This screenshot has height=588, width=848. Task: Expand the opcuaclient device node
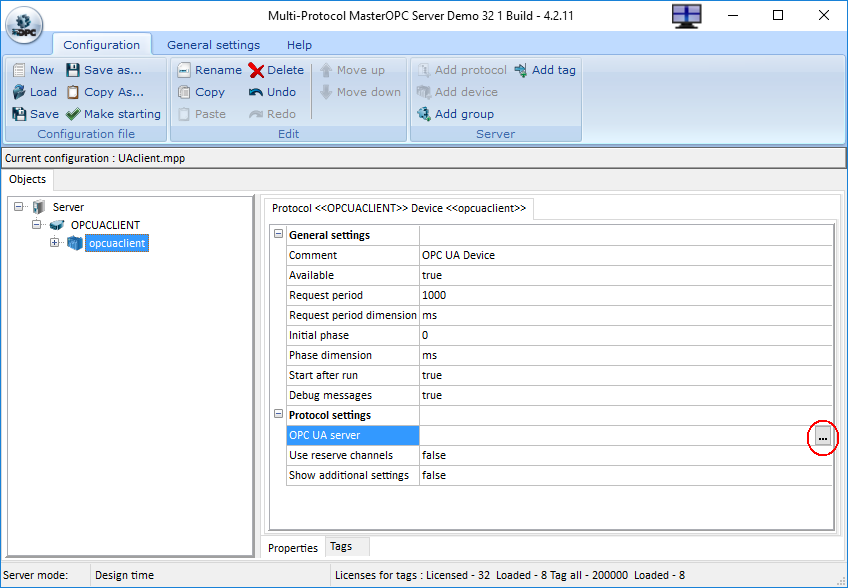(54, 242)
